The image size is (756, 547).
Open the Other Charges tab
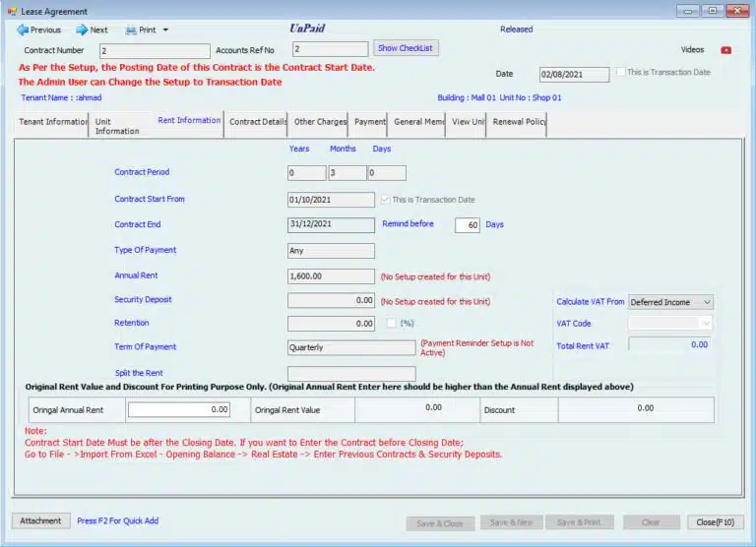point(320,122)
